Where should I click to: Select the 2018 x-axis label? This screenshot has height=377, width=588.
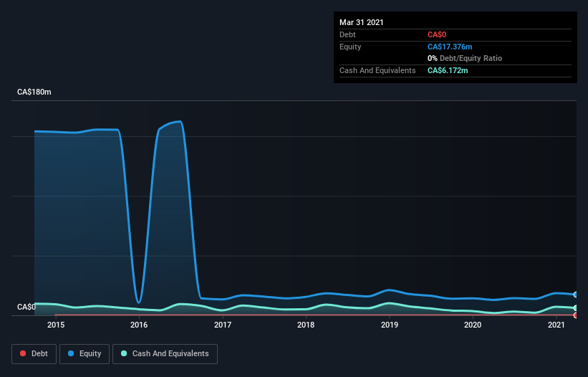(306, 325)
